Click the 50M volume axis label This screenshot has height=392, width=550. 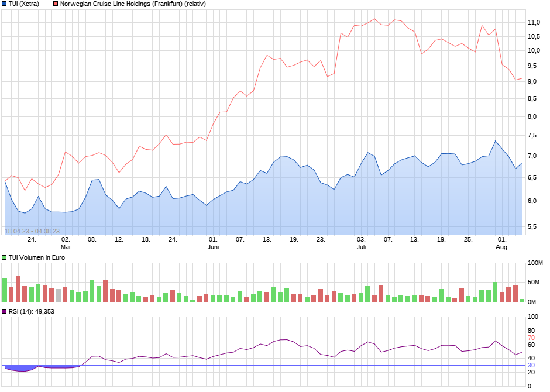coord(534,283)
